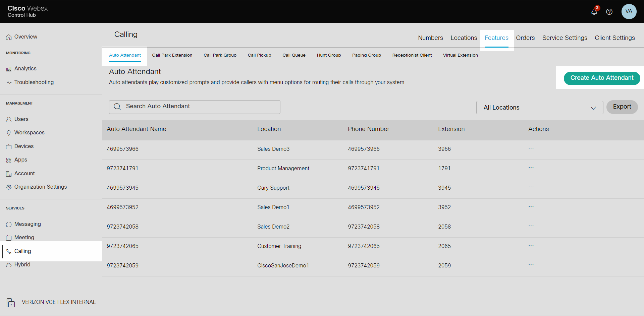Open the VA user avatar menu
644x316 pixels.
coord(629,11)
